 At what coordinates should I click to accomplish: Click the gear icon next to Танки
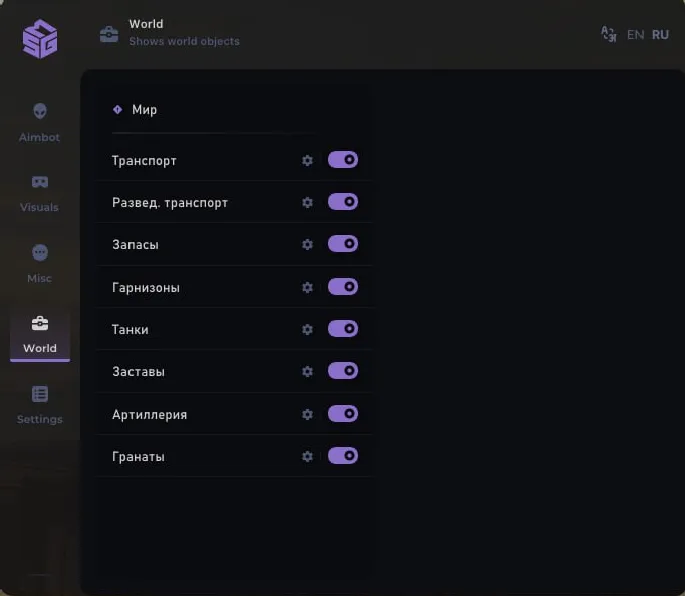point(308,329)
